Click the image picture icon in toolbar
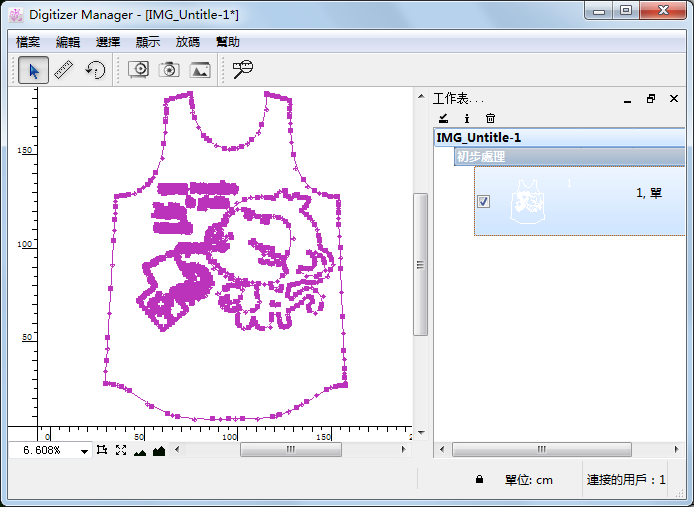This screenshot has height=507, width=694. [200, 70]
